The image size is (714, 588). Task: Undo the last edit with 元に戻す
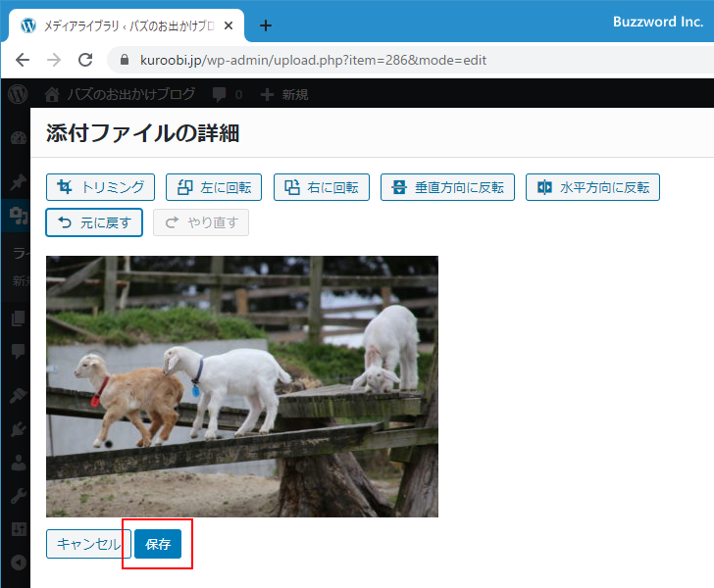[x=94, y=222]
